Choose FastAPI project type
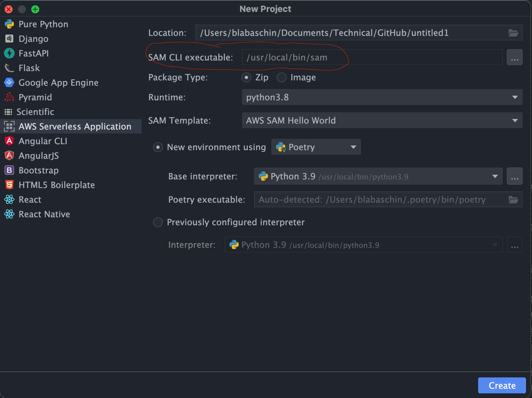The width and height of the screenshot is (532, 398). [71, 53]
